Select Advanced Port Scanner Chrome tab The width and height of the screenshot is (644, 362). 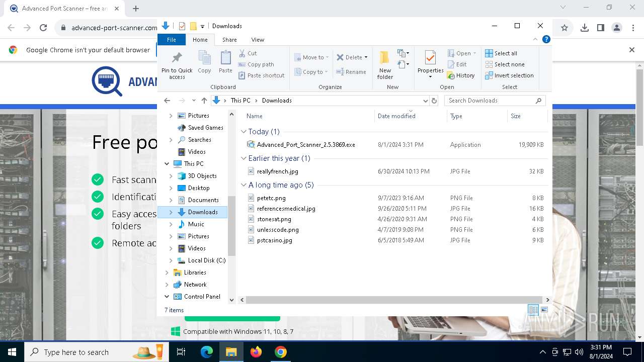click(x=64, y=9)
